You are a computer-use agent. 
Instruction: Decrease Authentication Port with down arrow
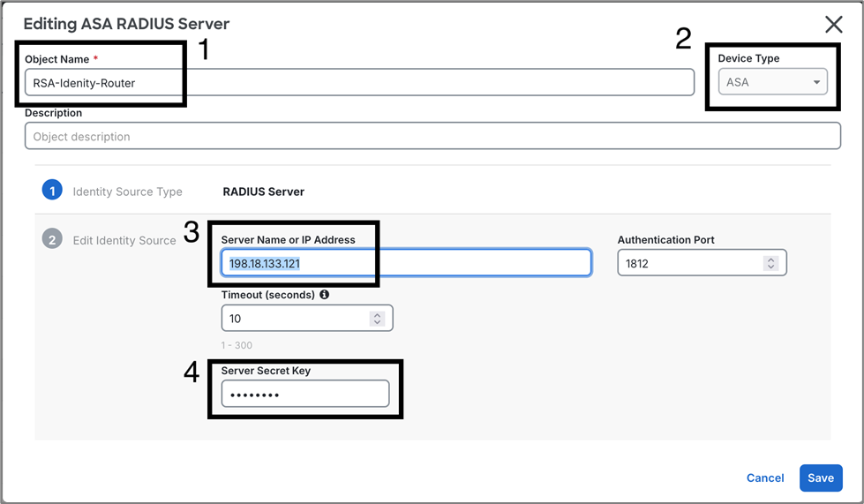click(x=770, y=267)
